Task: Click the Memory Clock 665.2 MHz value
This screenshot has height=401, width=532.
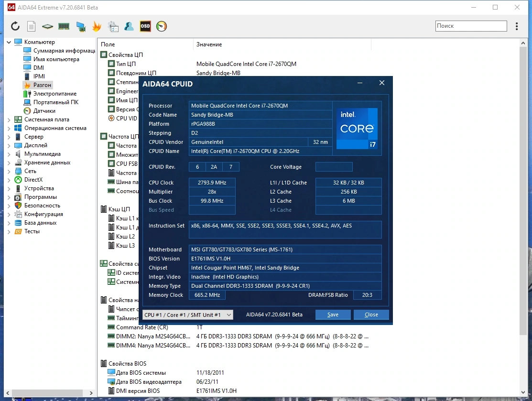Action: click(207, 295)
